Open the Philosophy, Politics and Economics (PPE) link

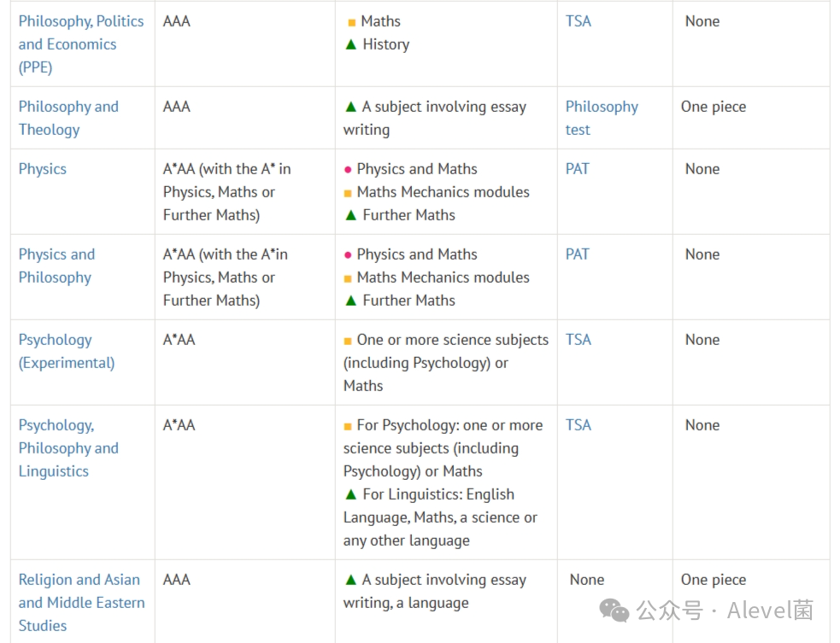coord(81,44)
